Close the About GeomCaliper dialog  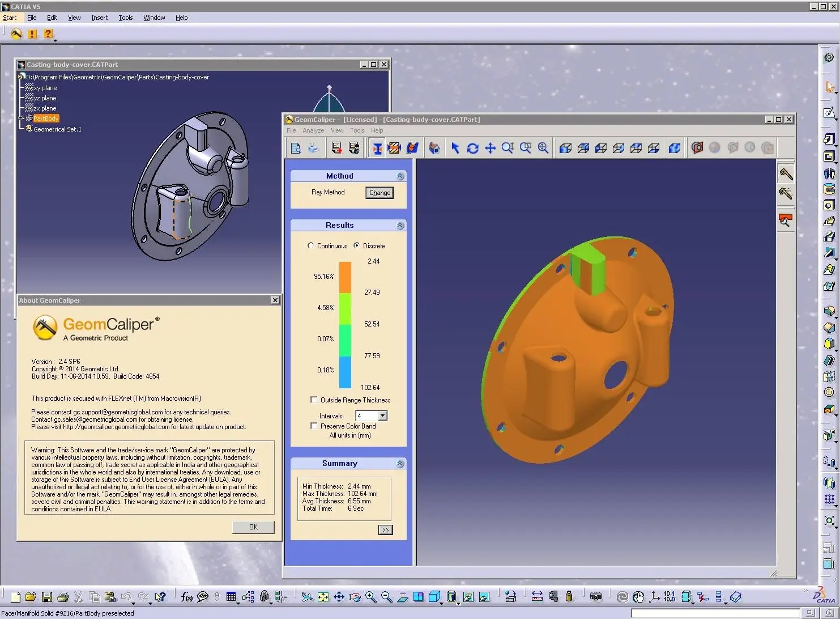[275, 300]
